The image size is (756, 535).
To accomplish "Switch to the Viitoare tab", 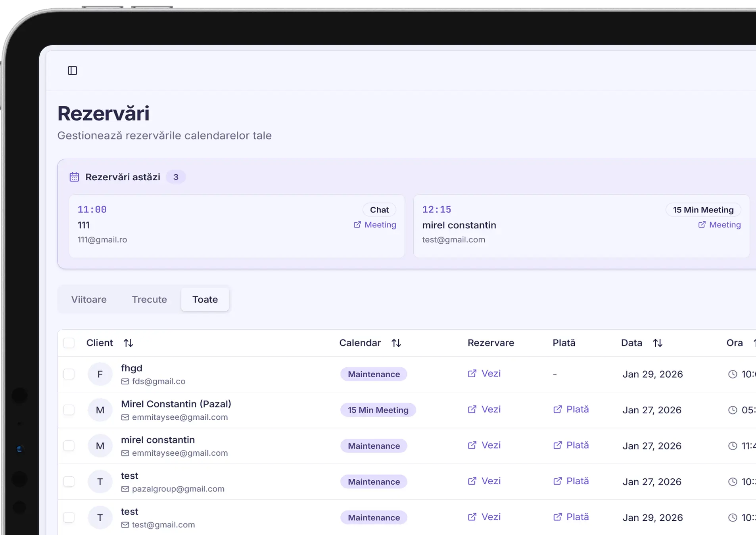I will click(89, 299).
